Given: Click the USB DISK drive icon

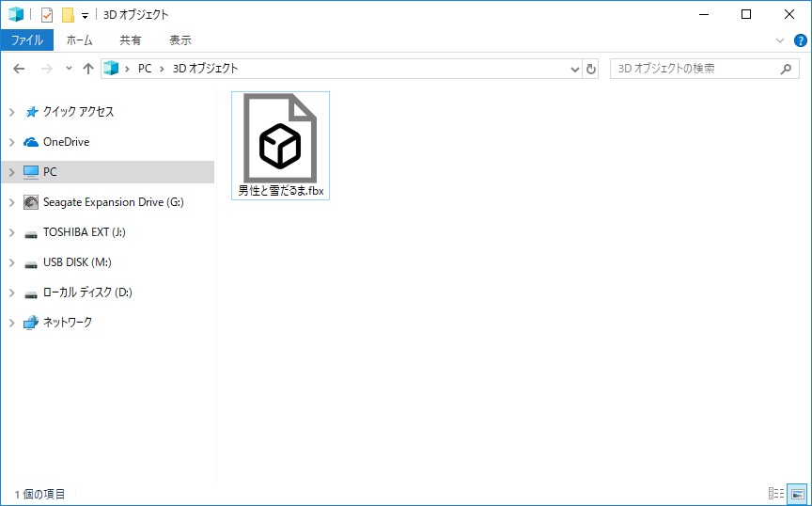Looking at the screenshot, I should (31, 264).
